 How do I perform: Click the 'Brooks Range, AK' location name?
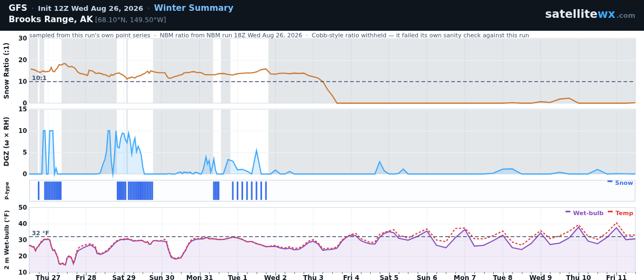point(51,19)
